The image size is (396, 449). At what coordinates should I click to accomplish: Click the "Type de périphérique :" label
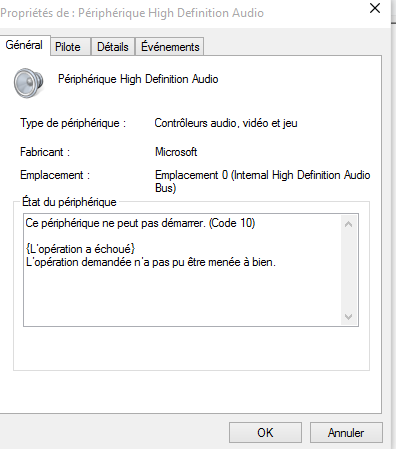click(73, 123)
